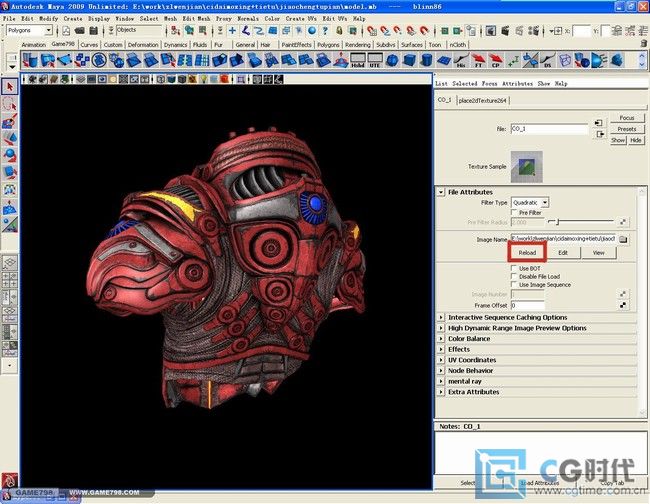
Task: Open the Filter Type Quadratic dropdown
Action: tap(545, 203)
